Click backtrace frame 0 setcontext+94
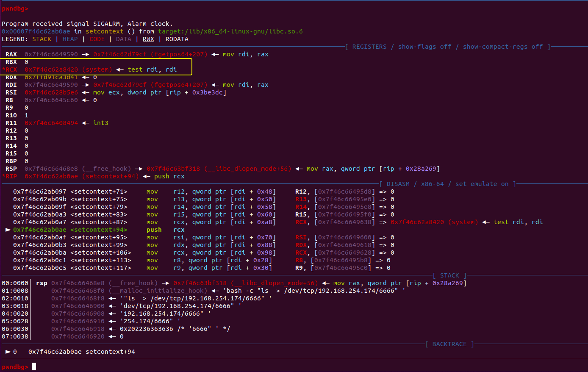588x372 pixels. 70,352
